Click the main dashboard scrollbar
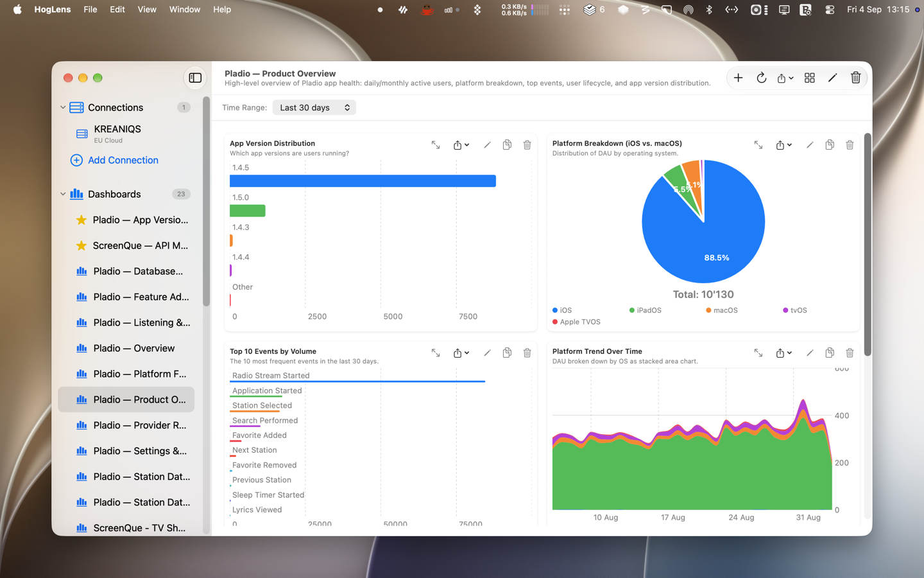This screenshot has height=578, width=924. [868, 244]
